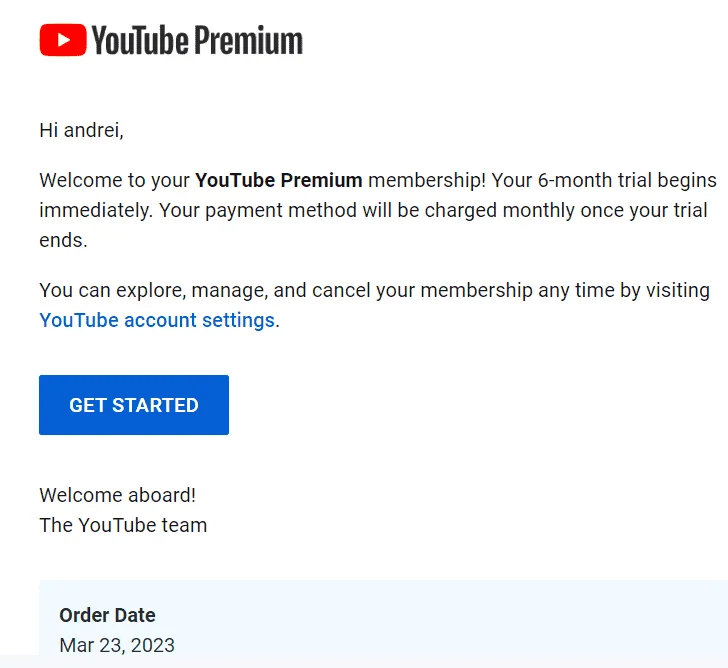Click the "6-month trial begins" phrase
This screenshot has width=728, height=668.
click(627, 180)
